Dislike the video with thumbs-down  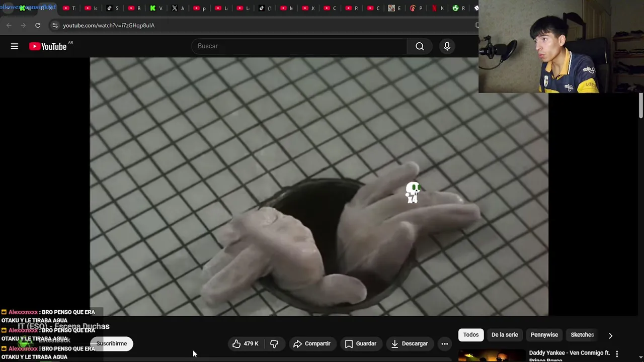[274, 344]
